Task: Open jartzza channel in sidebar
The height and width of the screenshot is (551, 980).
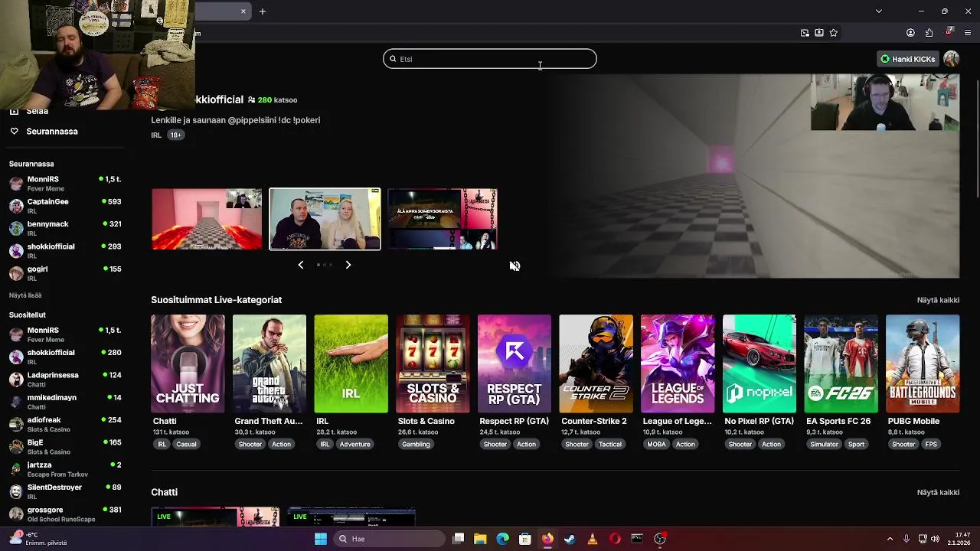Action: tap(65, 469)
